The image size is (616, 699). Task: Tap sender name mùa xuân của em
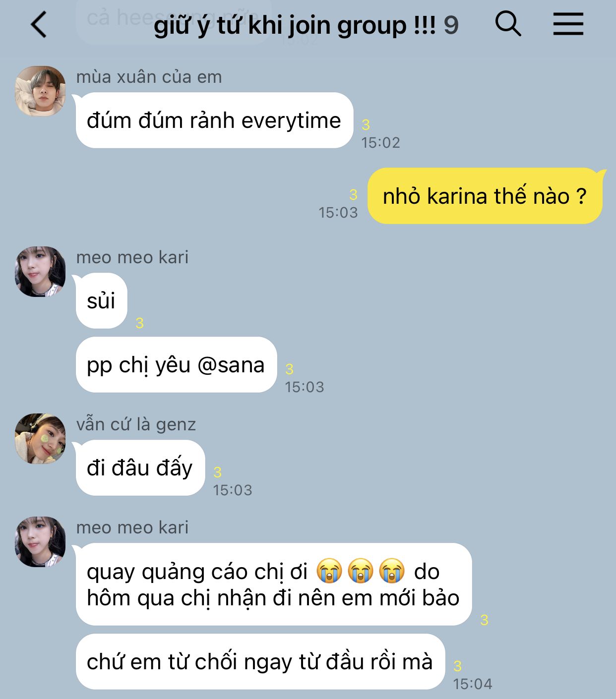pyautogui.click(x=149, y=77)
